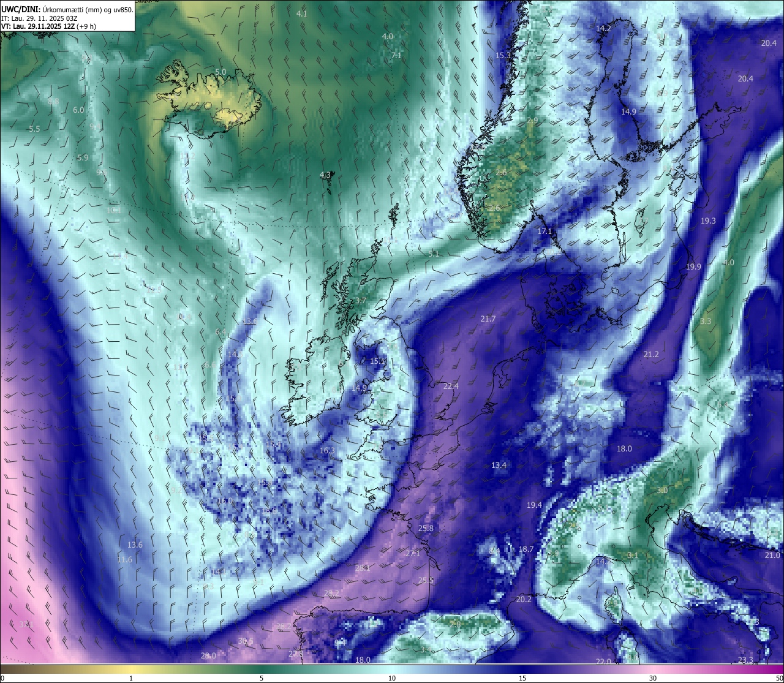The width and height of the screenshot is (784, 683).
Task: Click the 15 label on the colorbar
Action: point(522,678)
